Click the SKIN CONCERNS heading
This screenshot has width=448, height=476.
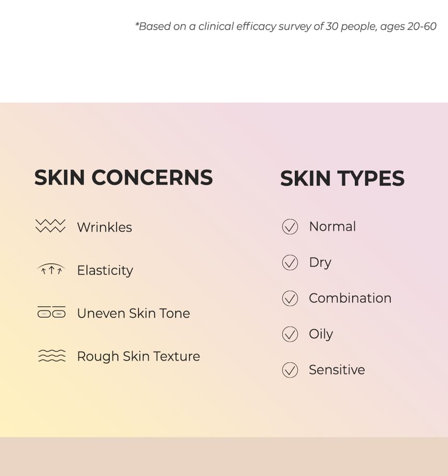click(x=123, y=178)
